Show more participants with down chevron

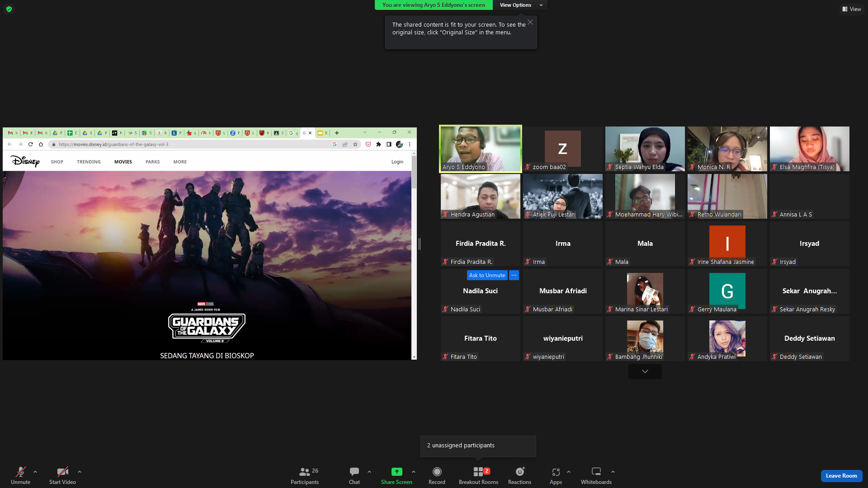[x=645, y=371]
